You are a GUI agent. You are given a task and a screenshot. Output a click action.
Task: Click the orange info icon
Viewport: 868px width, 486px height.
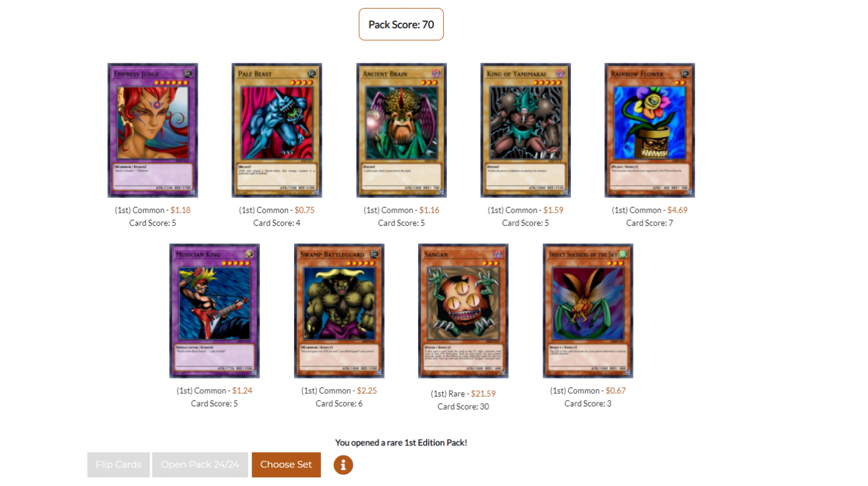tap(343, 464)
